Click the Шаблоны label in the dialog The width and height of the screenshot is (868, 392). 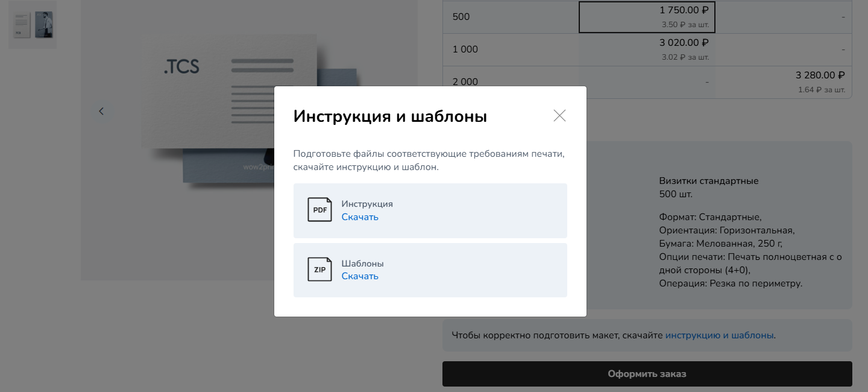click(362, 264)
